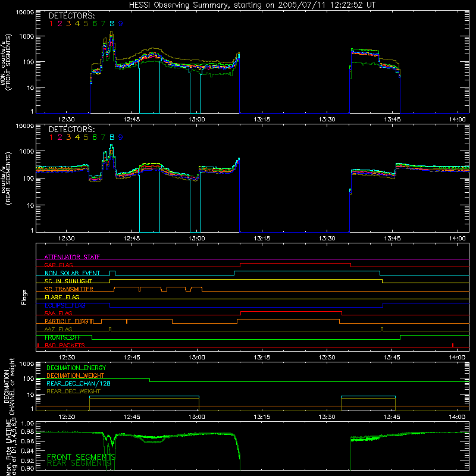Click 12:45 tick under the decimation plot
Image resolution: width=476 pixels, height=476 pixels.
131,417
